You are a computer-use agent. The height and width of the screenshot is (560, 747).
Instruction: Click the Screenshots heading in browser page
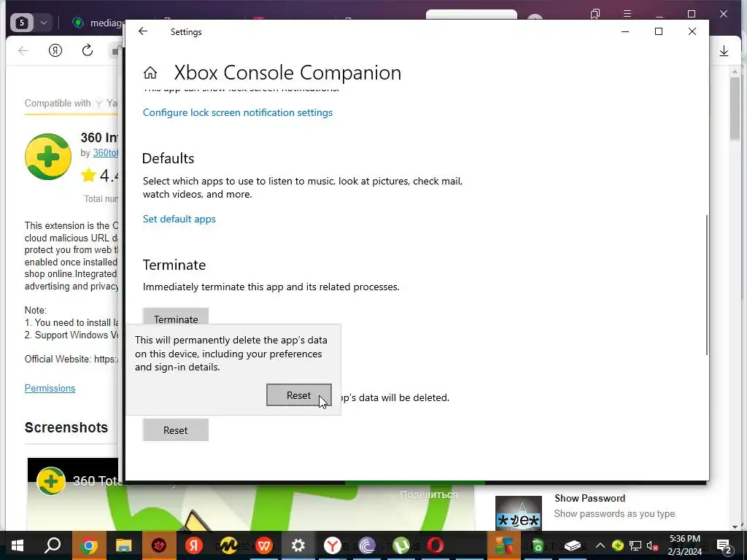click(x=66, y=427)
